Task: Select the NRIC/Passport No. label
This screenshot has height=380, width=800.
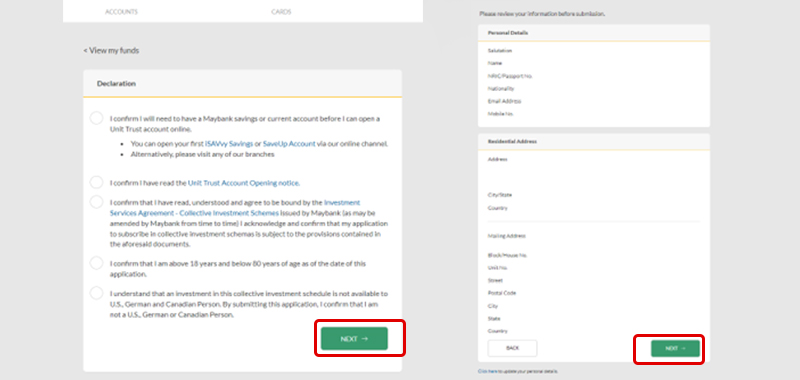Action: click(510, 75)
